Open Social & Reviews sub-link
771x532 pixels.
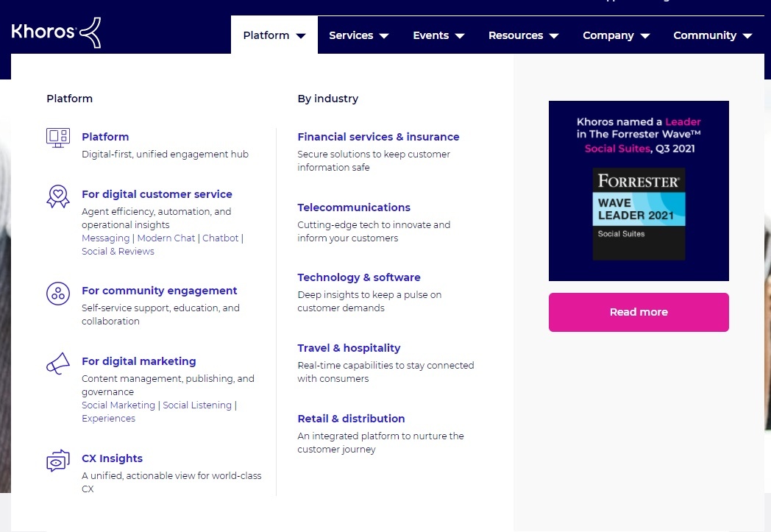click(x=118, y=251)
